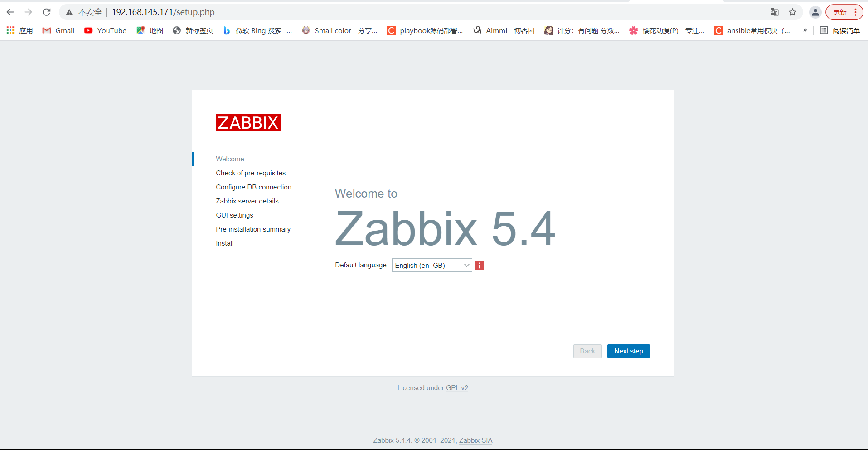Viewport: 868px width, 450px height.
Task: Open the playbook源码部署 bookmark
Action: (x=425, y=30)
